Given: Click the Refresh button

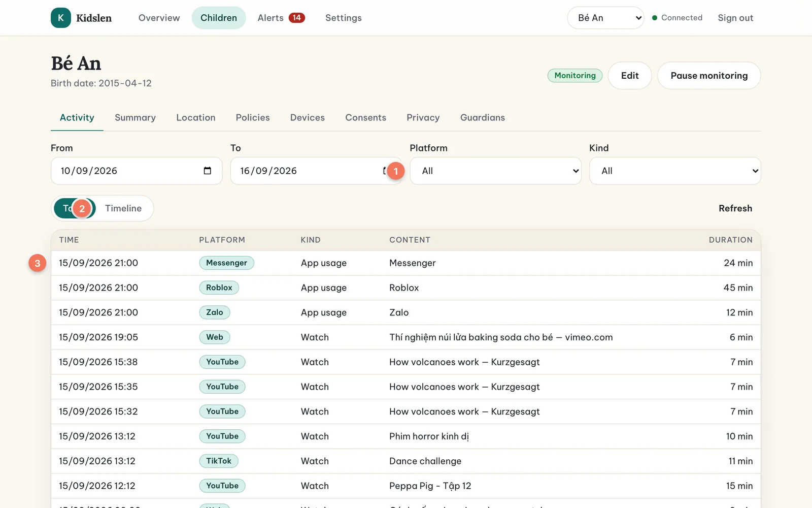Looking at the screenshot, I should 735,208.
